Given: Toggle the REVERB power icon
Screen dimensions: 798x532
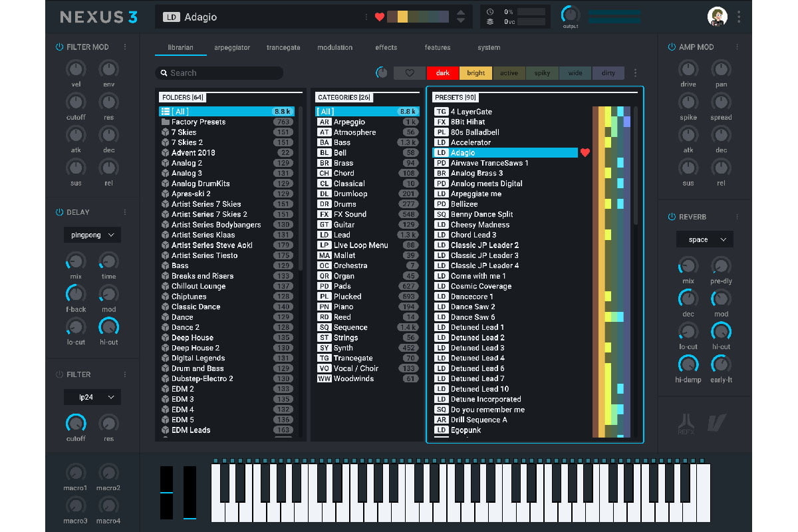Looking at the screenshot, I should coord(672,217).
